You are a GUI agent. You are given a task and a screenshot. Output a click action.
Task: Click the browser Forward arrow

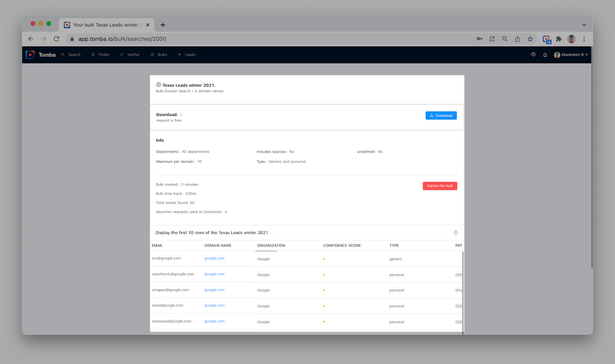43,39
